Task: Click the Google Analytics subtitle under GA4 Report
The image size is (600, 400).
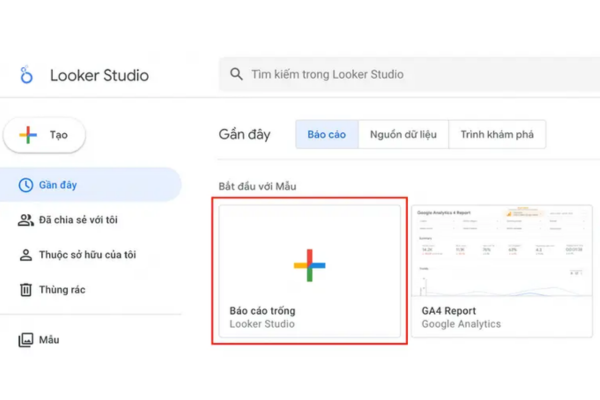Action: point(461,324)
